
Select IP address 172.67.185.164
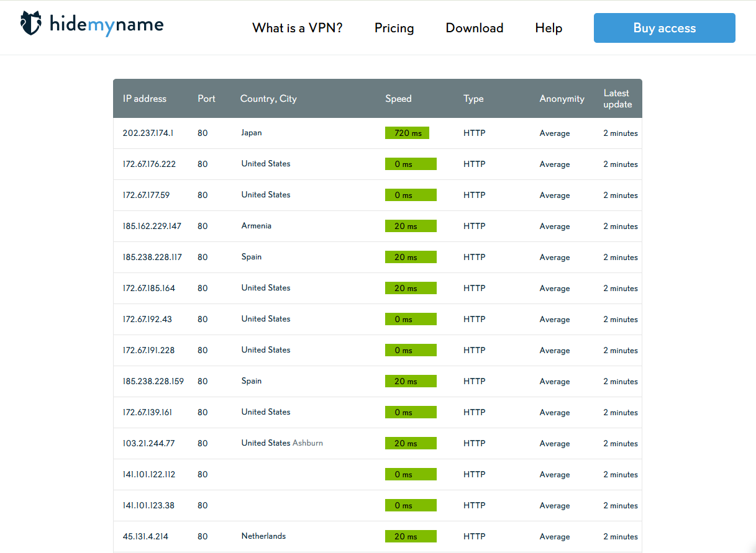149,288
